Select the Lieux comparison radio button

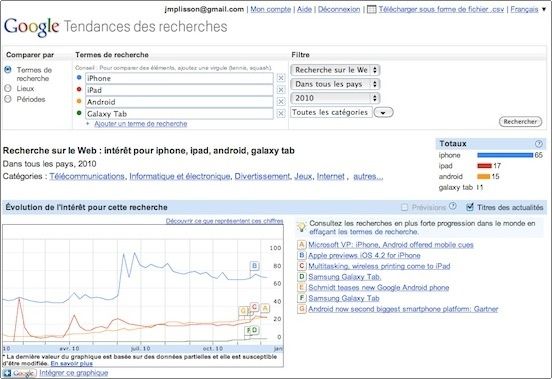point(8,88)
